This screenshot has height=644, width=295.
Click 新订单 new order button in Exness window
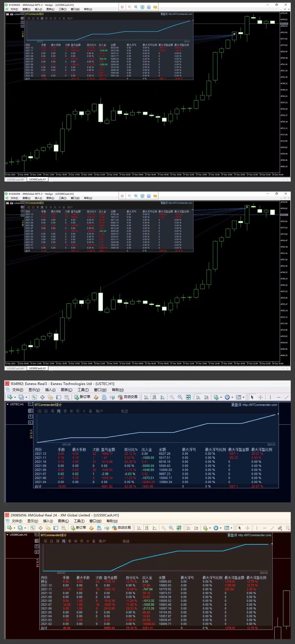pyautogui.click(x=83, y=397)
